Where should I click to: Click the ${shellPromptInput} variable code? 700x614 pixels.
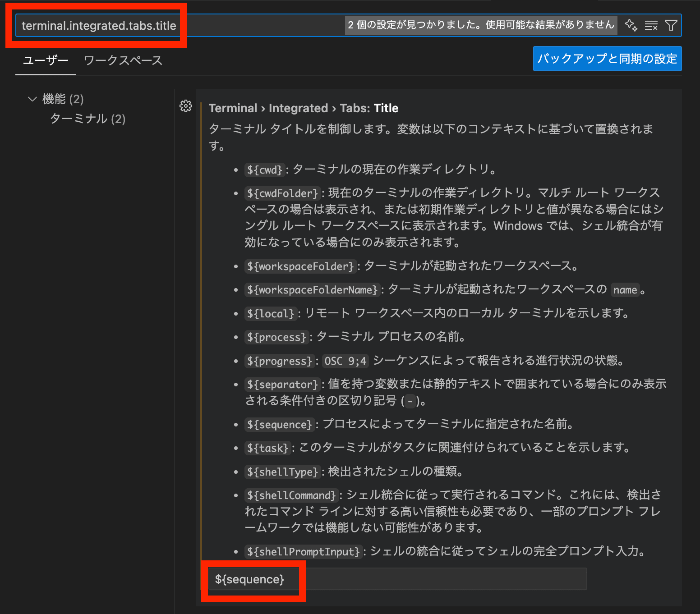pyautogui.click(x=304, y=552)
